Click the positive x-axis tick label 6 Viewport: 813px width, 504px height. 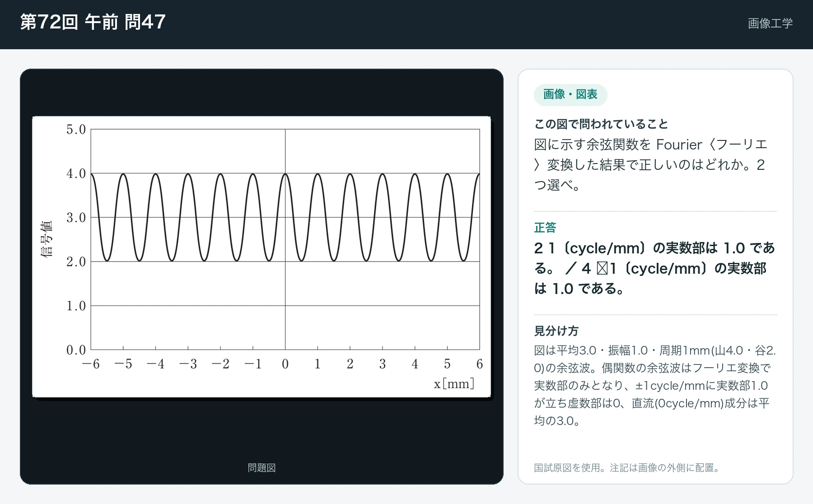click(480, 364)
